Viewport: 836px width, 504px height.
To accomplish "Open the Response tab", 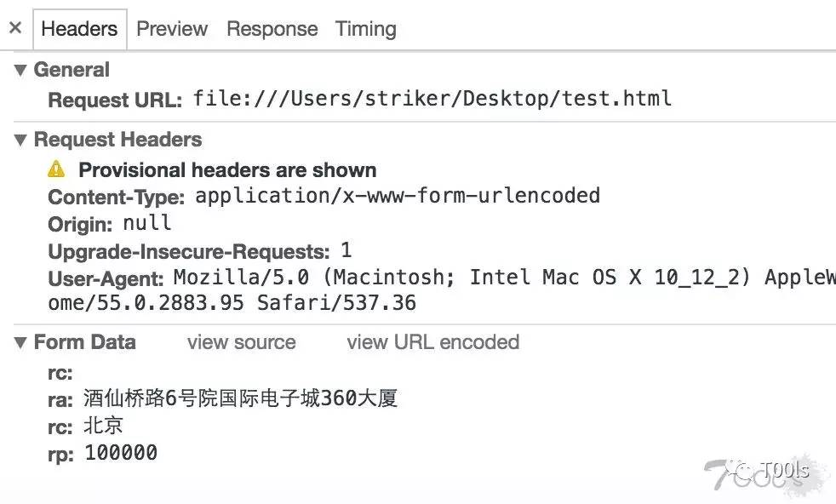I will coord(272,28).
